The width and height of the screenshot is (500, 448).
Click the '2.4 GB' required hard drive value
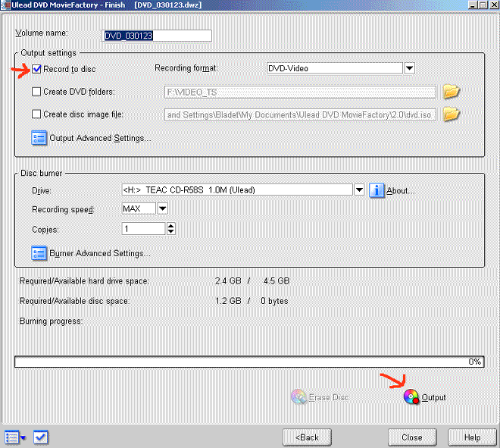point(228,280)
